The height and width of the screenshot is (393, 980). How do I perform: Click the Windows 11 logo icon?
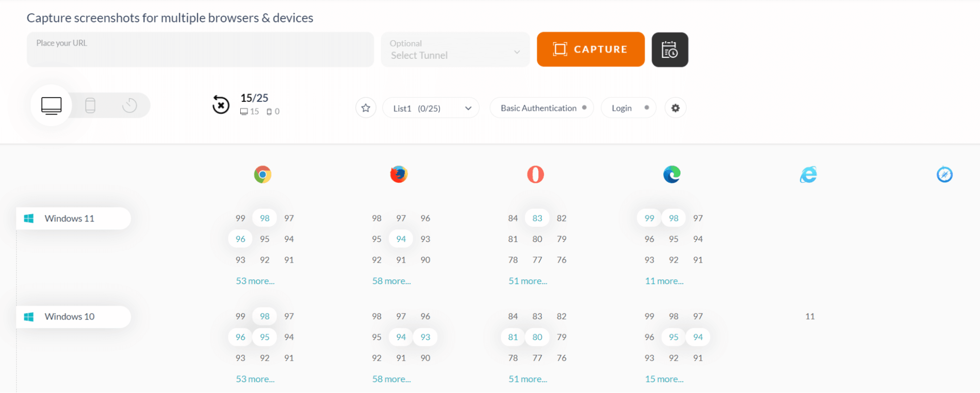click(29, 219)
